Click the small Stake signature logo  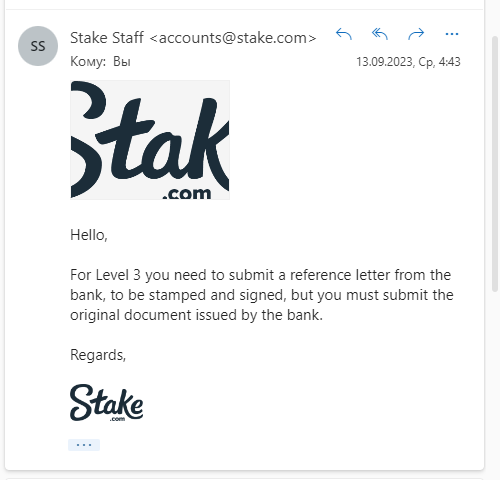(x=107, y=403)
